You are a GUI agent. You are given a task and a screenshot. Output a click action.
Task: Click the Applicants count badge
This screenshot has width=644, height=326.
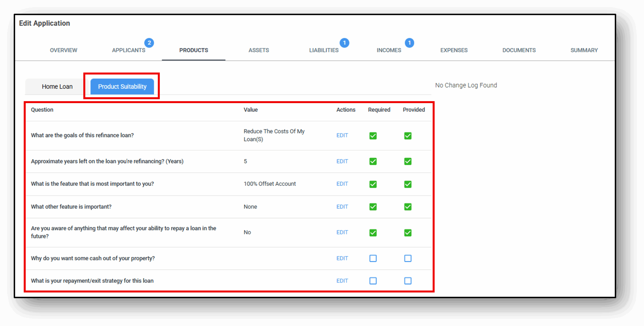[x=149, y=43]
